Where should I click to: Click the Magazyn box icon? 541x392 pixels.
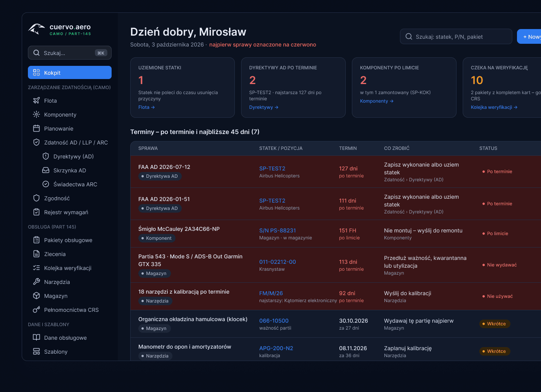point(36,296)
